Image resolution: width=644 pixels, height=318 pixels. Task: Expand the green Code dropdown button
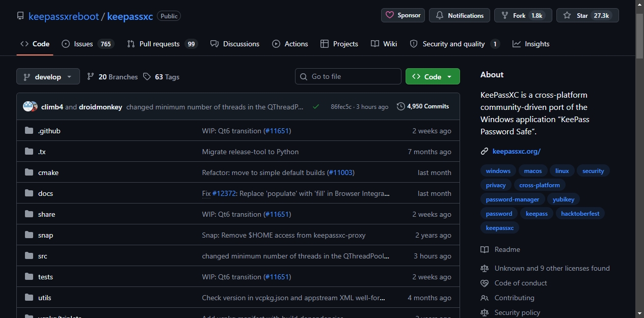(x=433, y=76)
